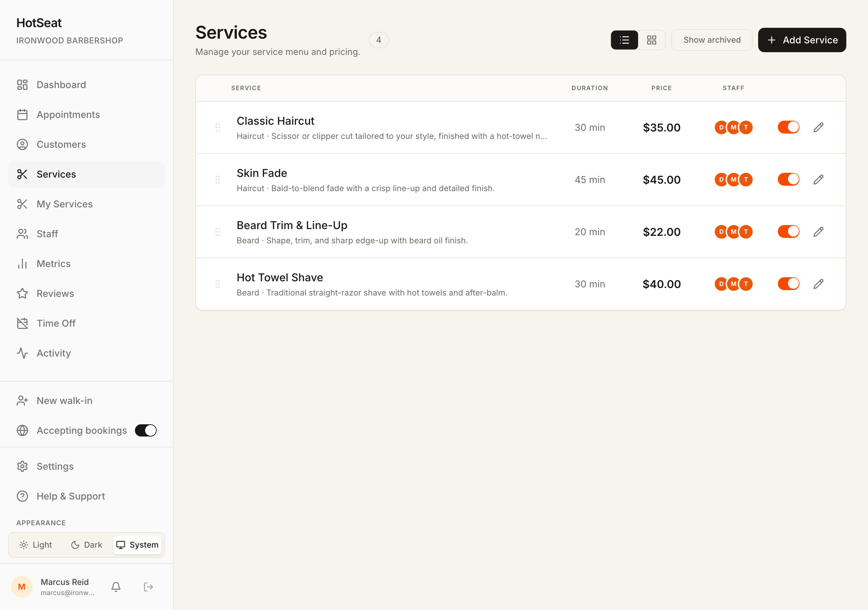
Task: Open notifications bell icon
Action: pos(116,587)
